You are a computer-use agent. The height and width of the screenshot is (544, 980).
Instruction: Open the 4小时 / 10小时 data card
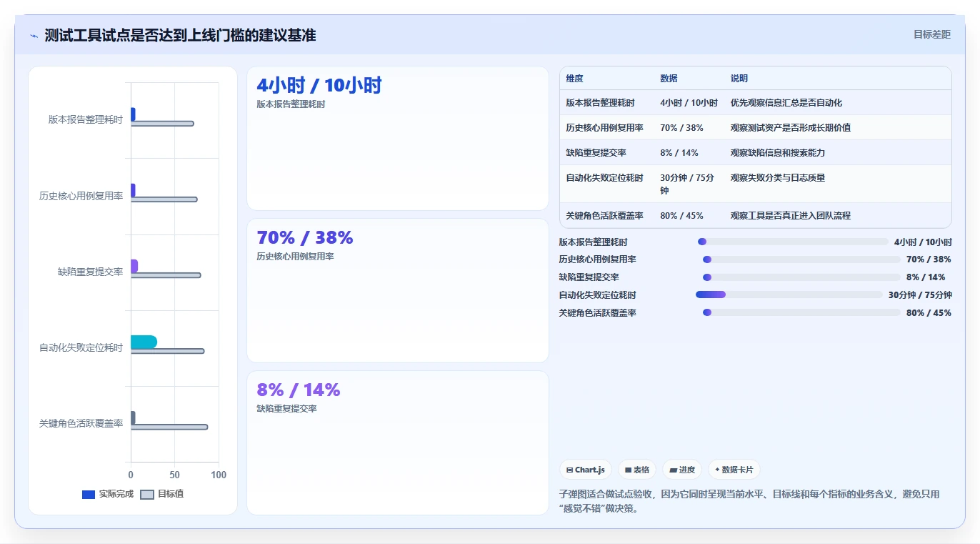pyautogui.click(x=398, y=139)
